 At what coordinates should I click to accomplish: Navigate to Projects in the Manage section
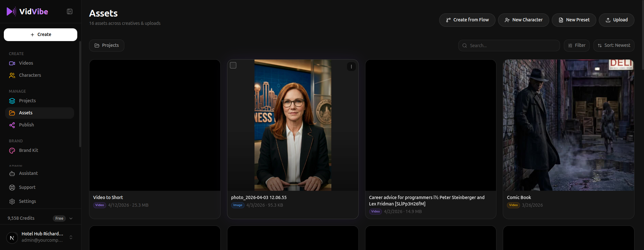pyautogui.click(x=27, y=101)
